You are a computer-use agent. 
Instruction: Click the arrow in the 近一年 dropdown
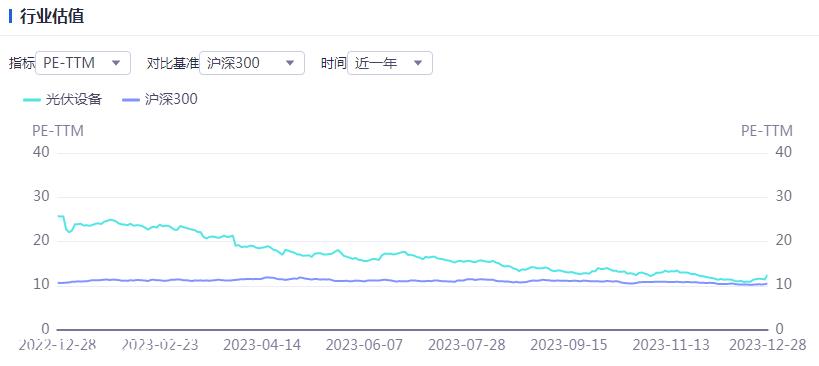click(418, 63)
